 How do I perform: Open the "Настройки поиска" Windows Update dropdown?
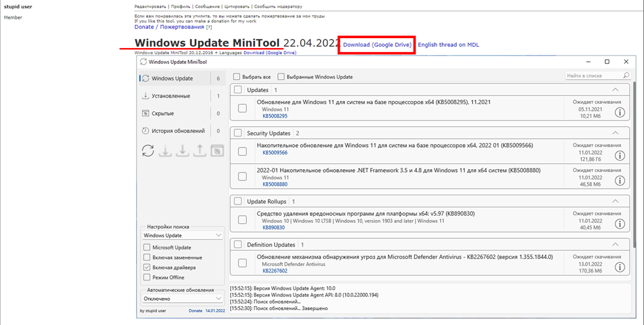pyautogui.click(x=183, y=235)
